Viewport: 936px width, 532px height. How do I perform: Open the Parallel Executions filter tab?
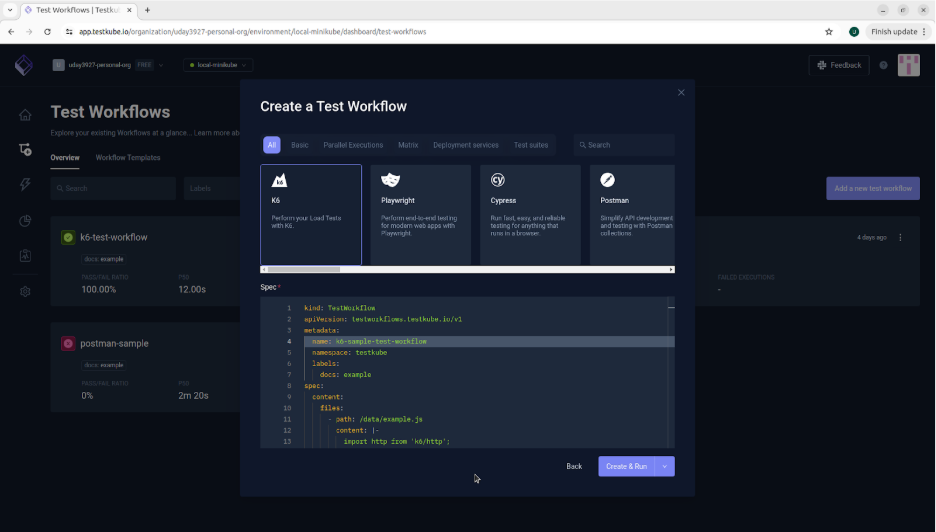(x=353, y=145)
